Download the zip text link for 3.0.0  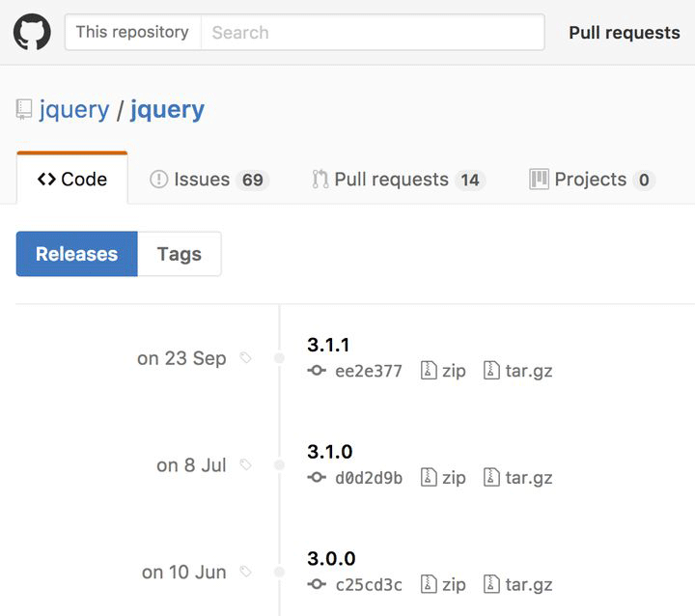454,584
